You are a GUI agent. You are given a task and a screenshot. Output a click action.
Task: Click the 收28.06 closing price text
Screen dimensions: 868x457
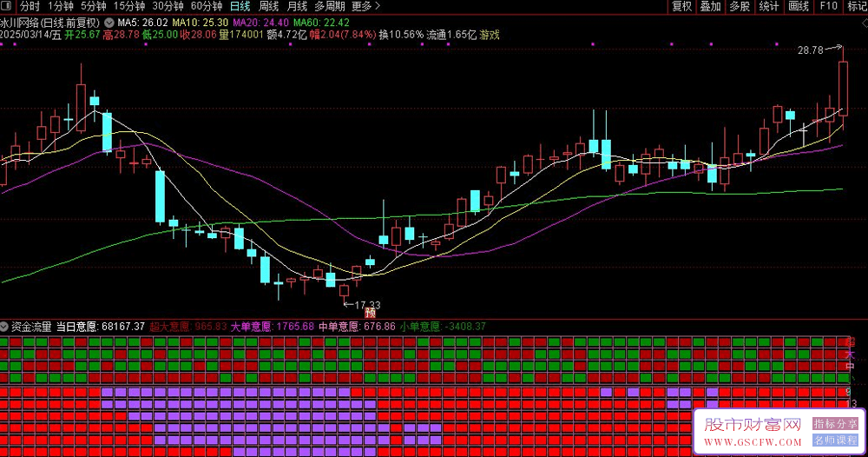(198, 35)
